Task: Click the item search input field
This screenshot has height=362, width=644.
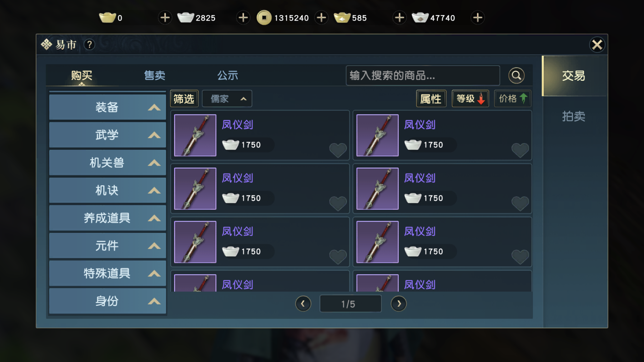Action: click(423, 76)
